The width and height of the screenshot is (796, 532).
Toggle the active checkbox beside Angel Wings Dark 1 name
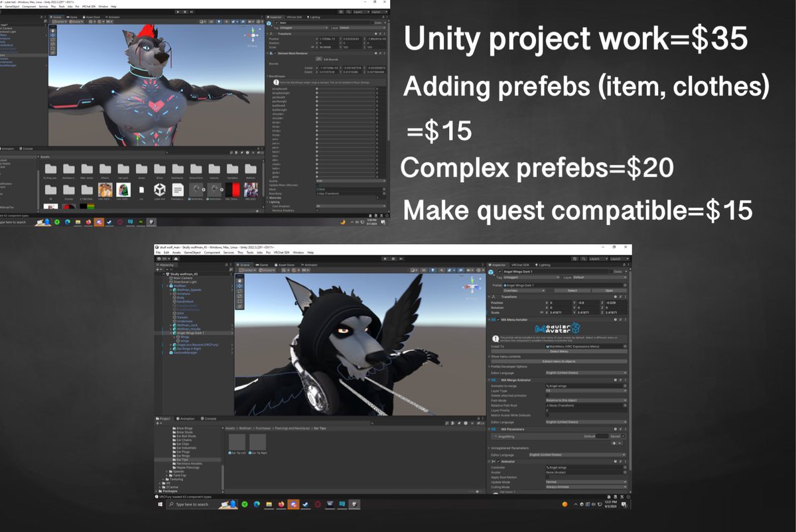pos(500,271)
